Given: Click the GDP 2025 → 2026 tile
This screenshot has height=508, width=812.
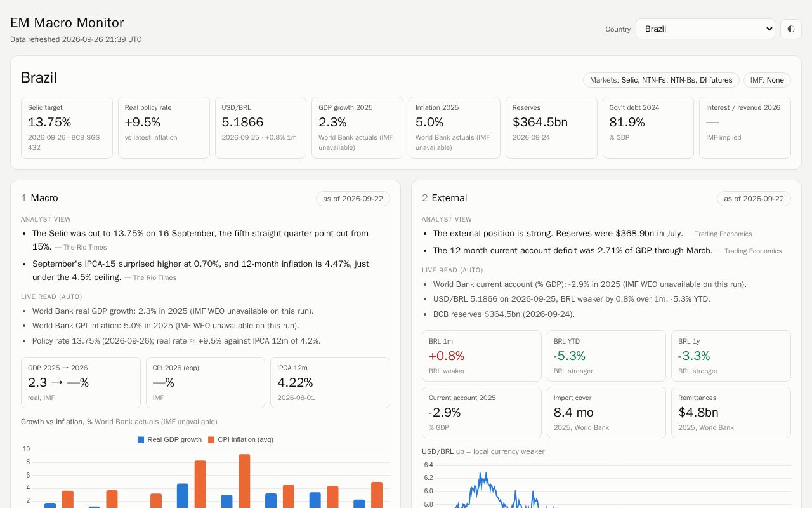Looking at the screenshot, I should (81, 382).
